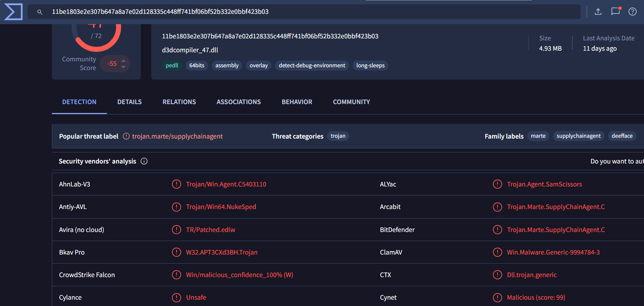644x306 pixels.
Task: Click the Antiy-AVL detection alert icon
Action: (x=177, y=207)
